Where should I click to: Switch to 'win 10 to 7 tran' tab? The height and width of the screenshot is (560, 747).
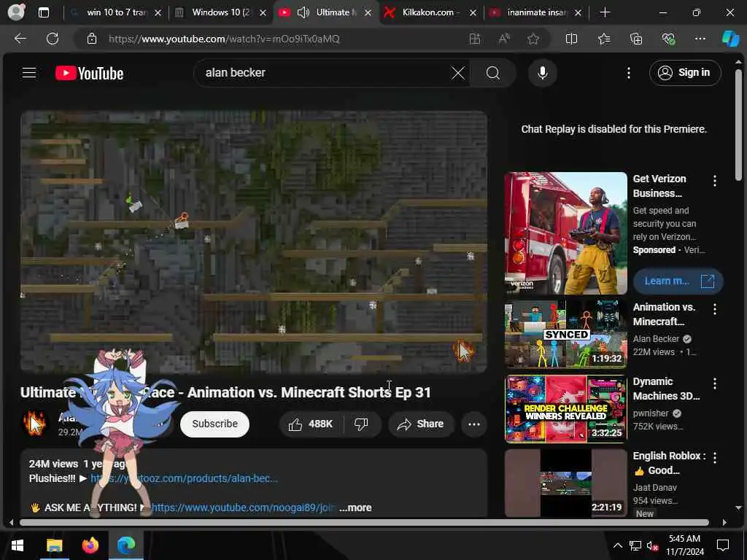coord(117,12)
